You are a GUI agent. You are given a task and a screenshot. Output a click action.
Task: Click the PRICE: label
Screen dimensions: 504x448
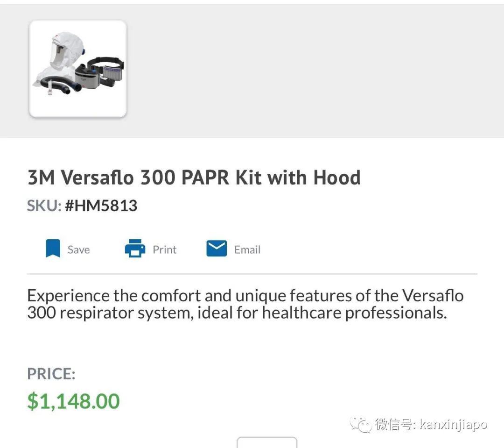point(51,374)
